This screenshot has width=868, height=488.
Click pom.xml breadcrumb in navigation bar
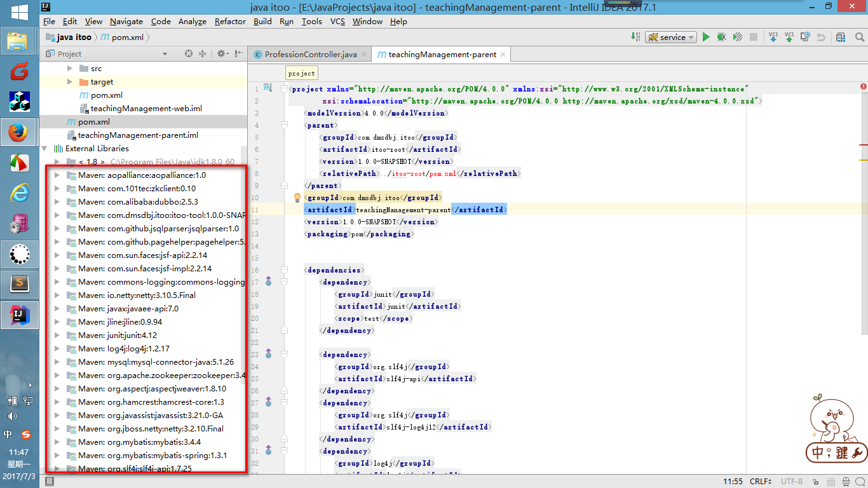[122, 37]
